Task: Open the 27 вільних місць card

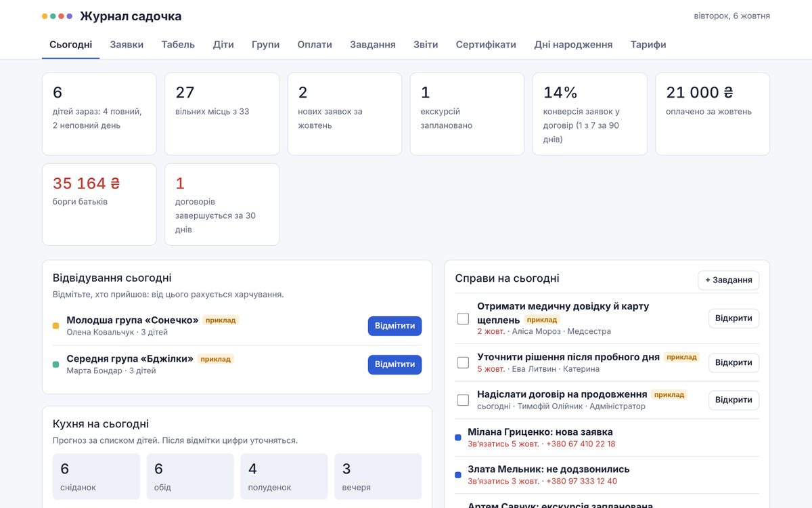Action: (222, 114)
